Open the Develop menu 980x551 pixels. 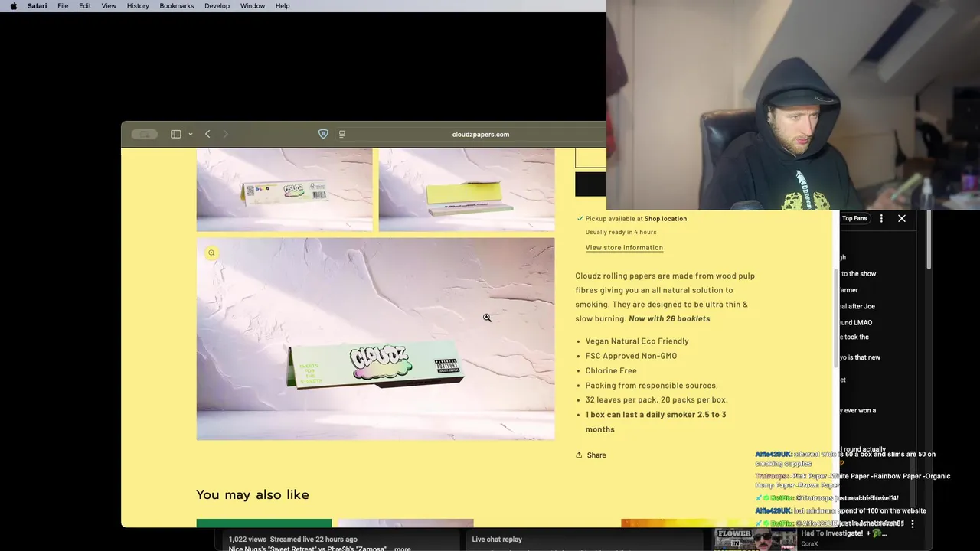point(217,5)
